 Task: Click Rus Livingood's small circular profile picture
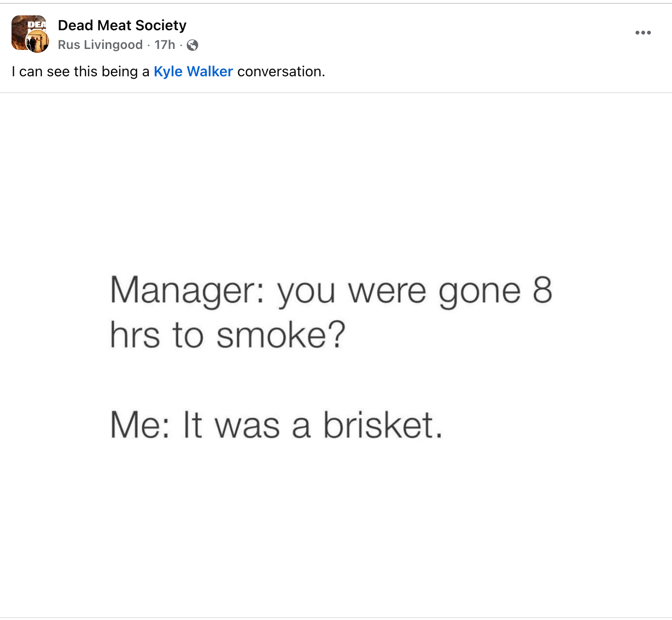point(37,42)
